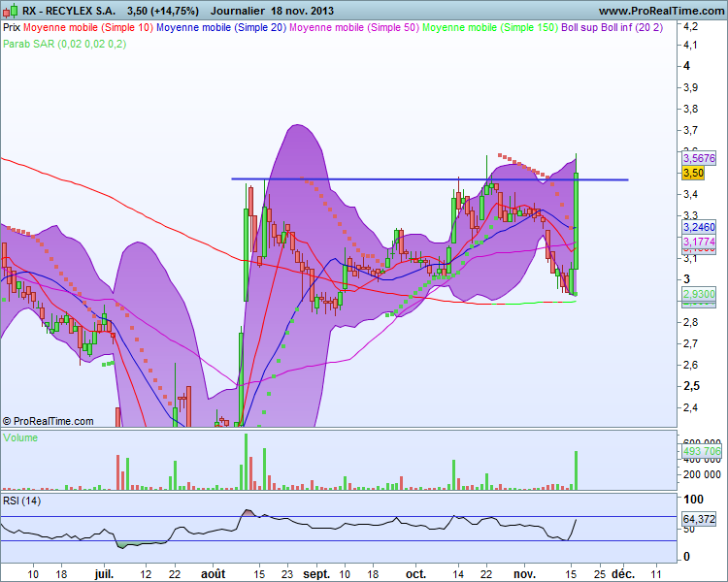
Task: Click the Prix indicator label
Action: (x=12, y=27)
